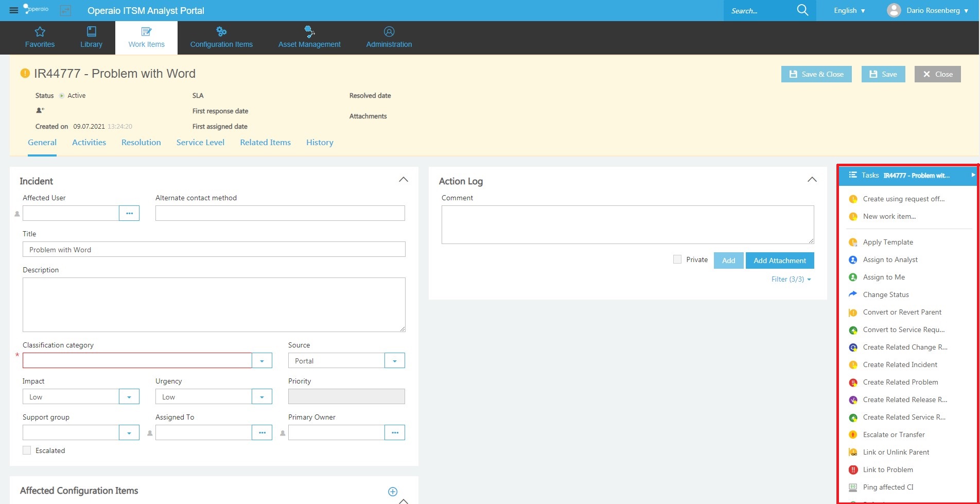Open the English language selector

point(849,10)
